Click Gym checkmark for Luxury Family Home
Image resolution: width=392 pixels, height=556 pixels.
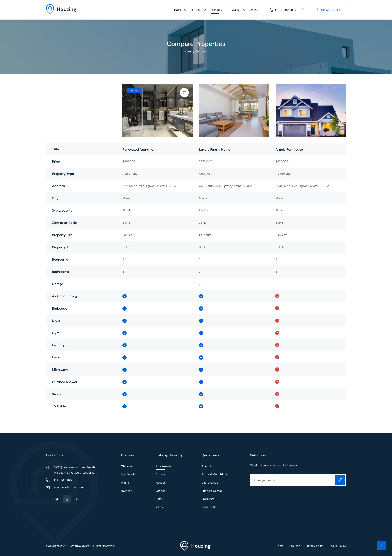pyautogui.click(x=201, y=333)
